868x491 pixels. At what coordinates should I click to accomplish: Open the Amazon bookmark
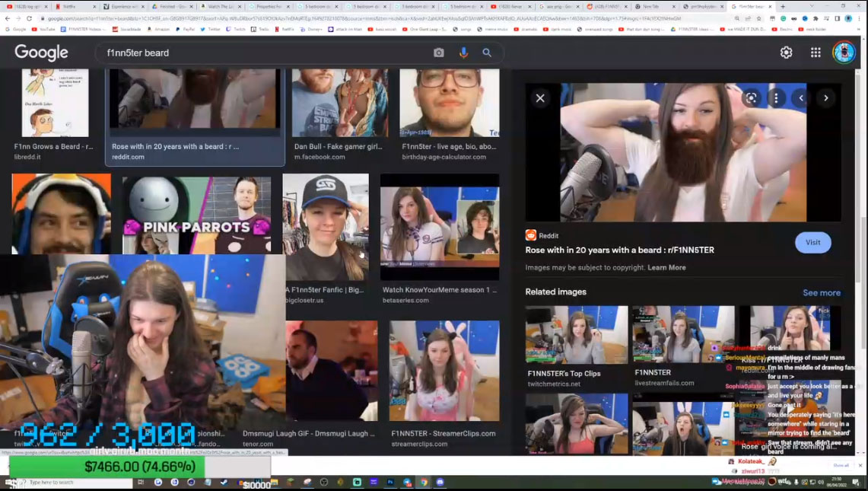pos(158,29)
